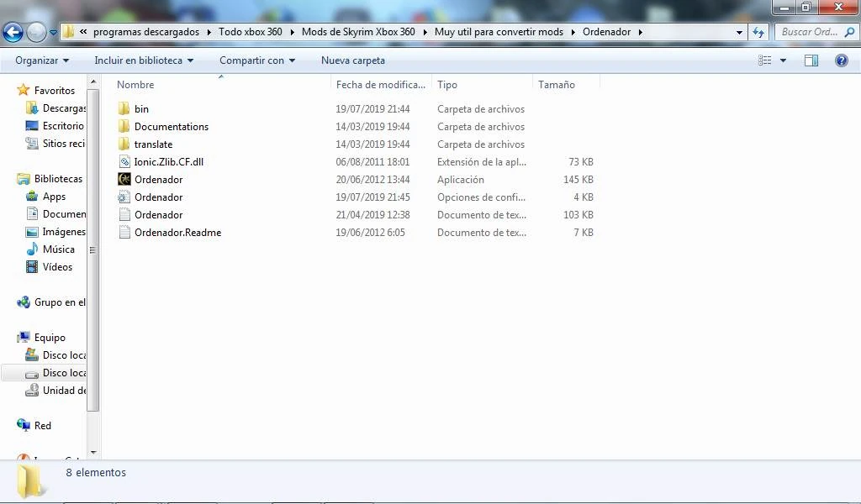Refresh the Ordenador folder view
The width and height of the screenshot is (861, 504).
758,33
